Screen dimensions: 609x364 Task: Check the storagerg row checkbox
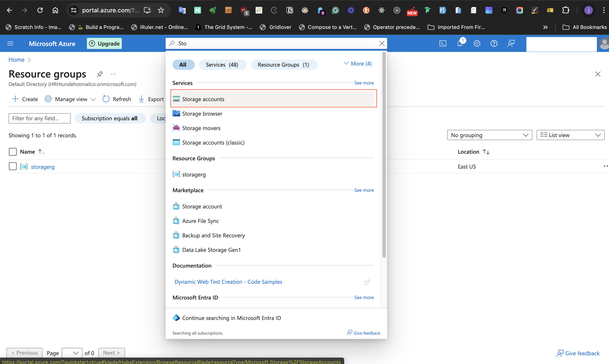[13, 166]
